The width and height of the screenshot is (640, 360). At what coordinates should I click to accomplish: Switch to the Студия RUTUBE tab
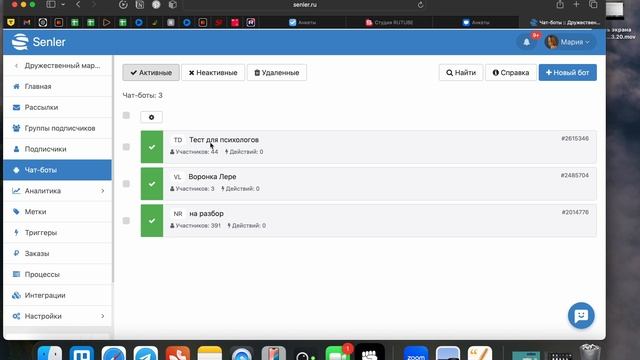389,22
